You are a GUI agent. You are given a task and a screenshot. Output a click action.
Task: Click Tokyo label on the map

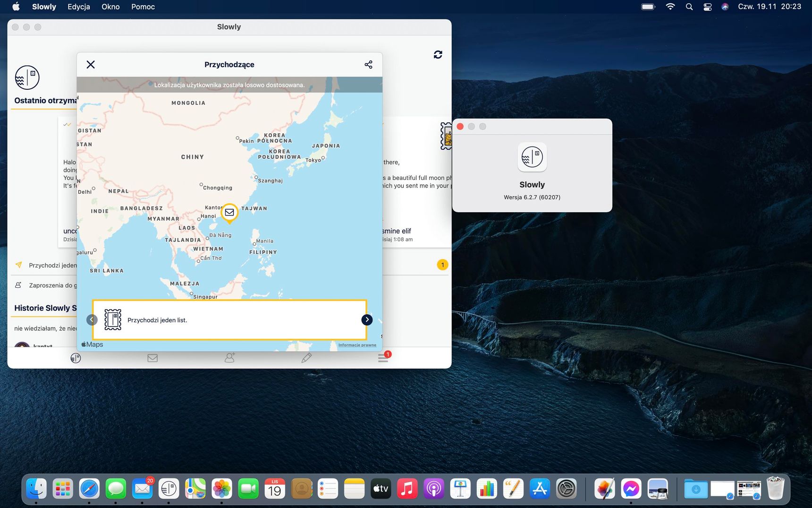(x=313, y=160)
